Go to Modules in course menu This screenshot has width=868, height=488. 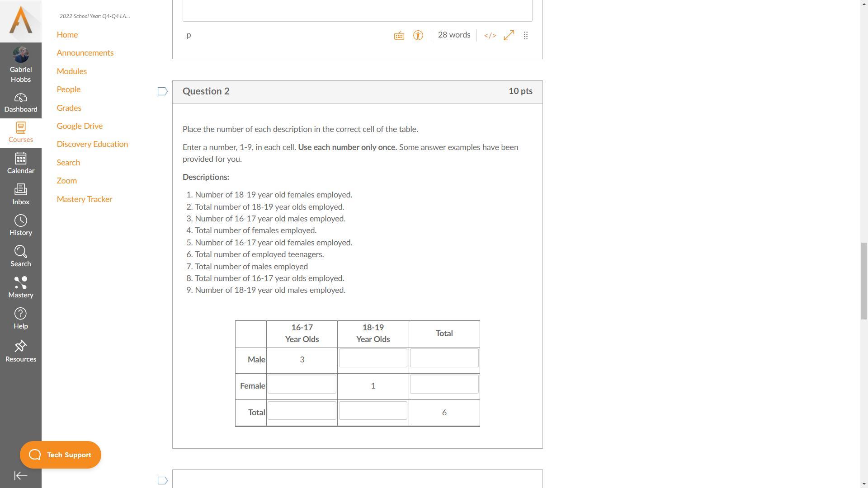71,71
